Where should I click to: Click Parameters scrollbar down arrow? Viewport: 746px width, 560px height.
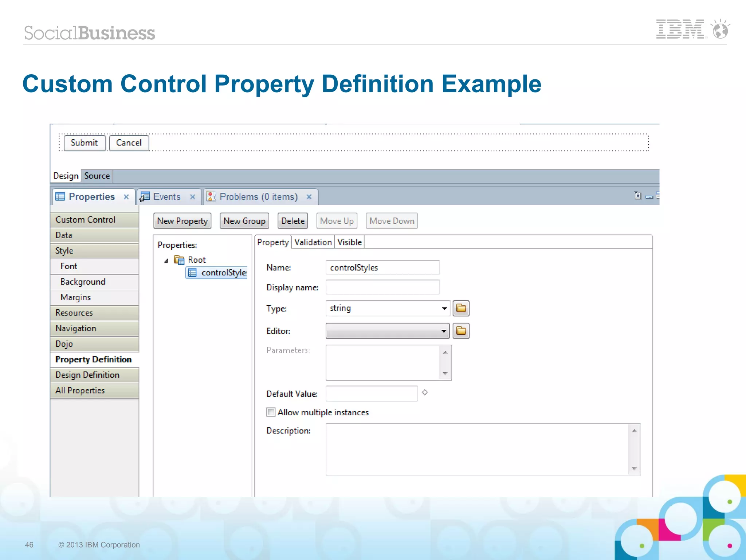445,373
